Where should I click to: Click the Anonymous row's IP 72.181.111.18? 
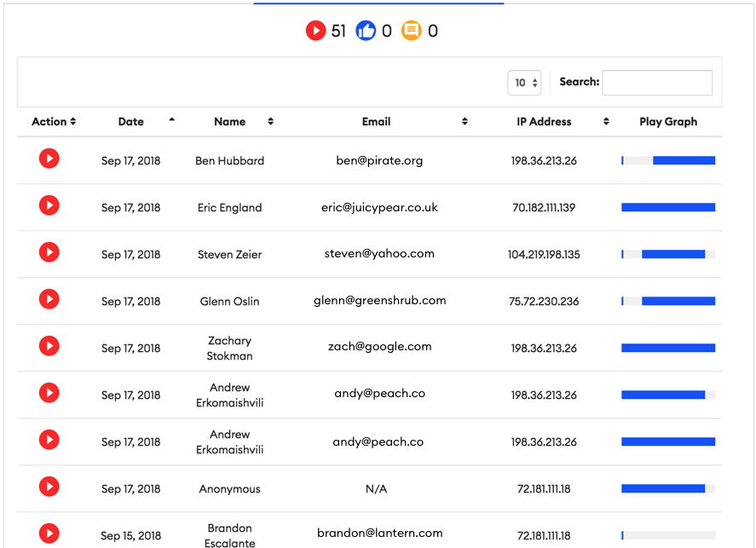click(544, 488)
